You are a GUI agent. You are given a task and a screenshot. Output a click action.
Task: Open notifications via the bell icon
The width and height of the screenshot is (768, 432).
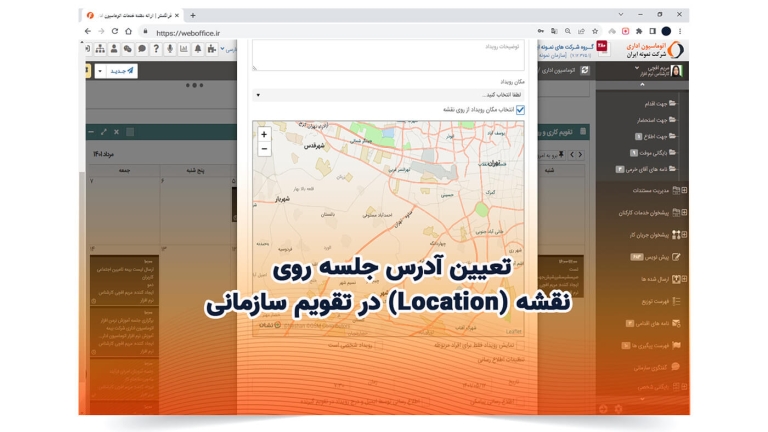pos(198,48)
